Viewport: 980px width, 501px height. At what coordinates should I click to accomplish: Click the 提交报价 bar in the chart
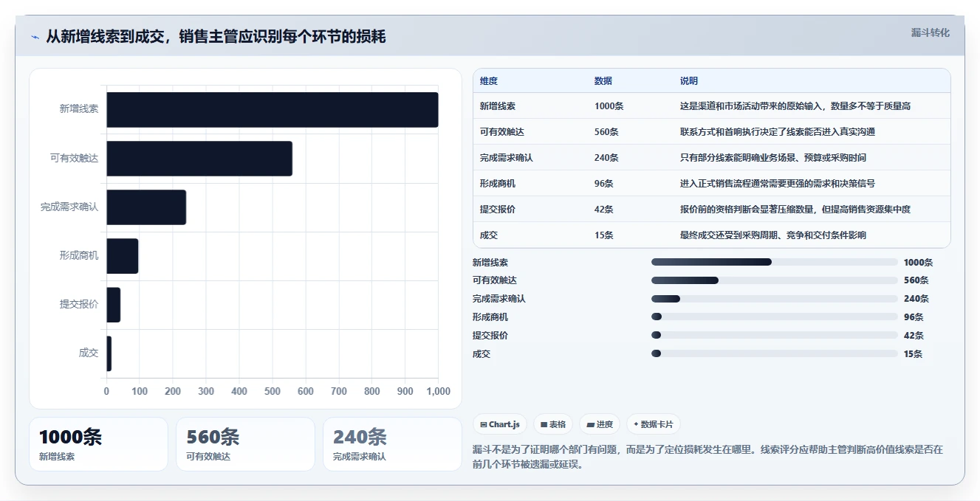(114, 305)
